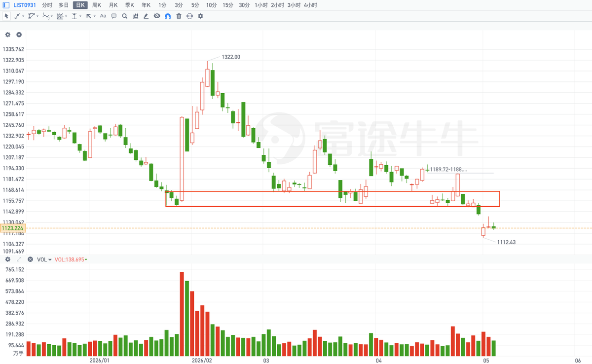Click the collapse up-arrow icon on main chart
Viewport: 592px width, 364px height.
pyautogui.click(x=19, y=35)
